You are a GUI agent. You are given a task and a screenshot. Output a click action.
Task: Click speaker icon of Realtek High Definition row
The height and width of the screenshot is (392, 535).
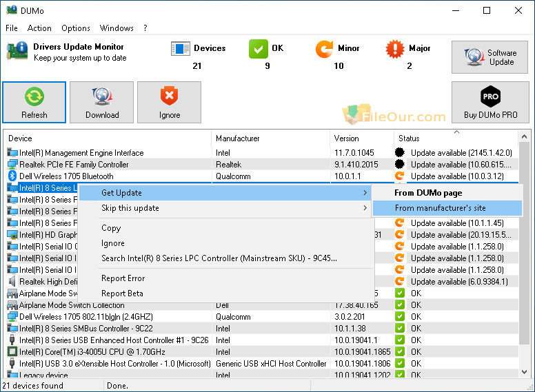coord(12,282)
